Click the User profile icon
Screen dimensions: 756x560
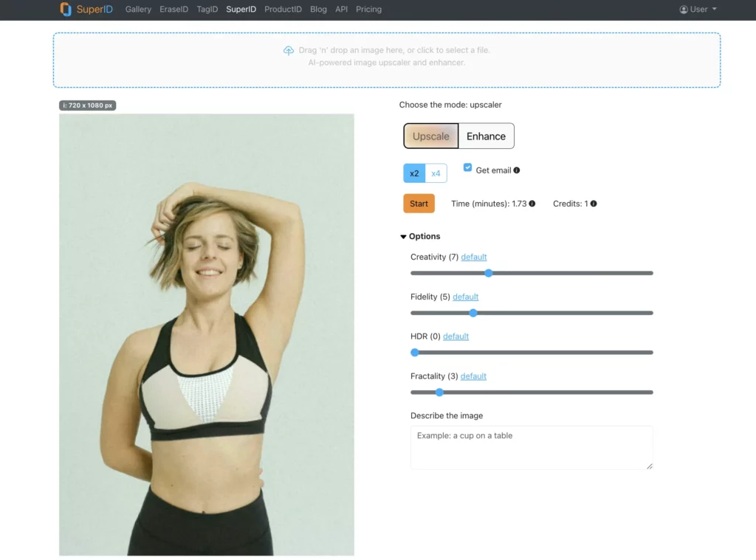point(684,10)
